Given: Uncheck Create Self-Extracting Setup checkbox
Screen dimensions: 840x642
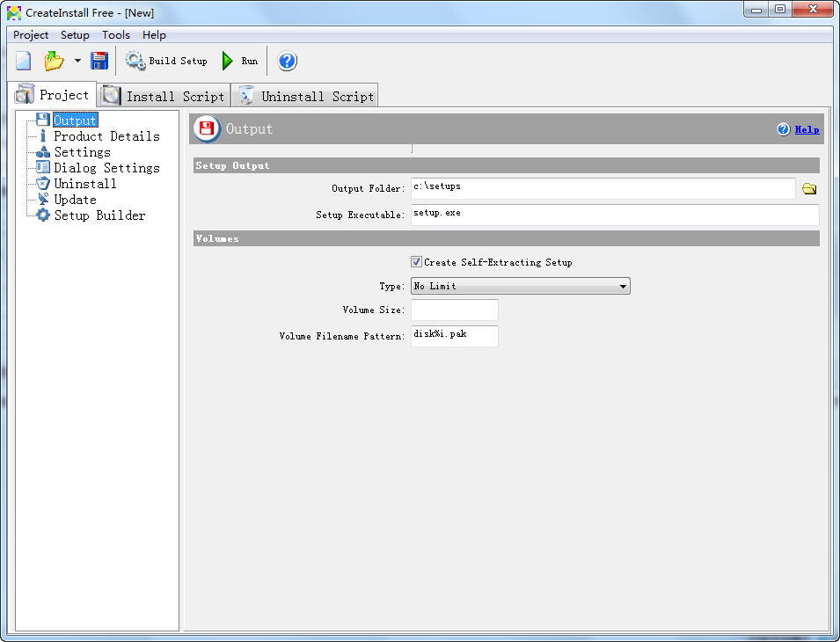Looking at the screenshot, I should [417, 262].
